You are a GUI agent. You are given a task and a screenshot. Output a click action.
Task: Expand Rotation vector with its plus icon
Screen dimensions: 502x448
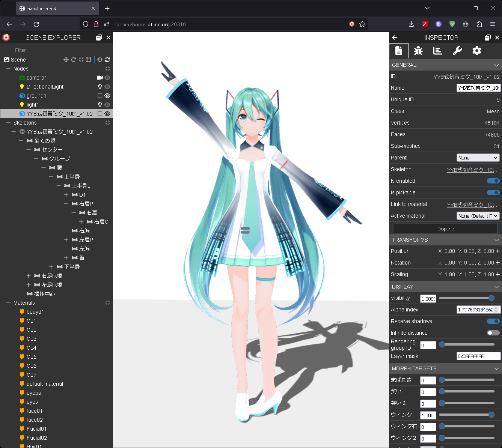498,263
